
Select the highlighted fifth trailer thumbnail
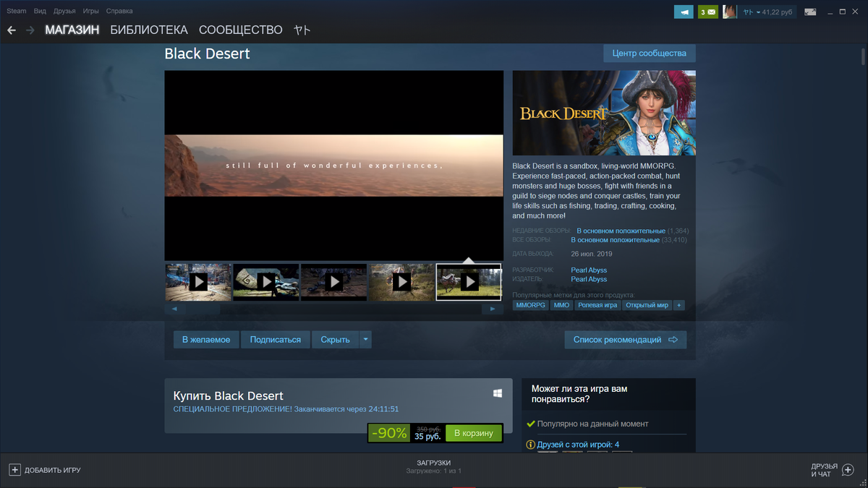click(469, 282)
